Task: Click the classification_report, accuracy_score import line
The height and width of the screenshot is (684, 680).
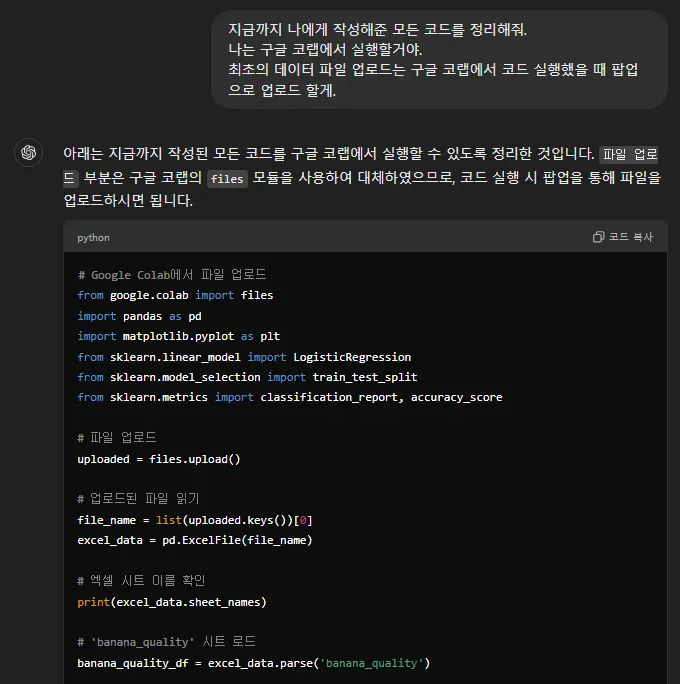Action: (x=290, y=397)
